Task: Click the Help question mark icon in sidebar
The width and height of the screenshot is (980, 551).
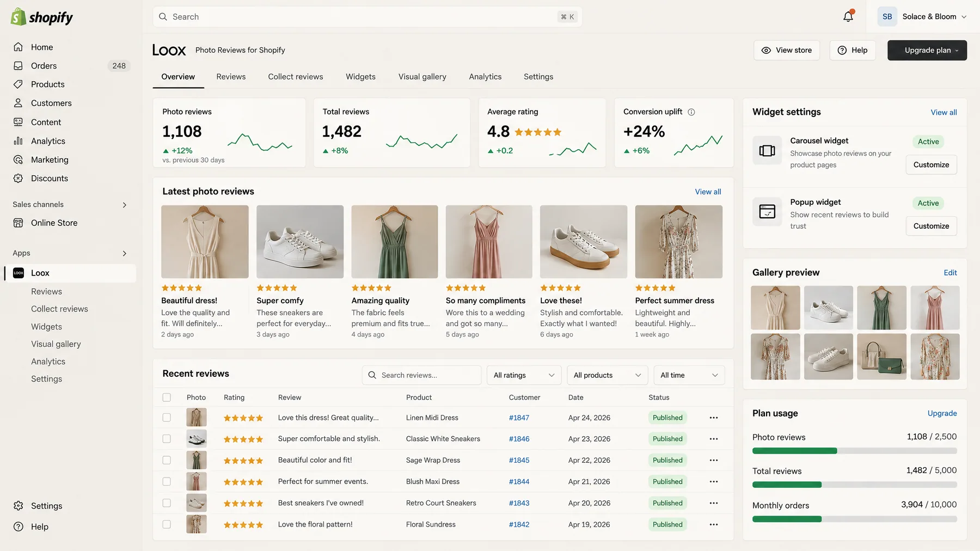Action: tap(19, 526)
